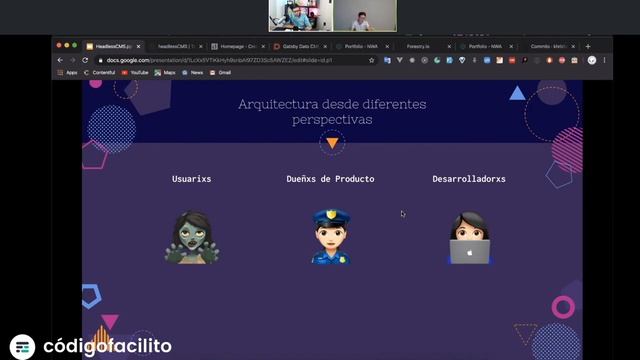
Task: Open the Chrome profile avatar
Action: 592,60
